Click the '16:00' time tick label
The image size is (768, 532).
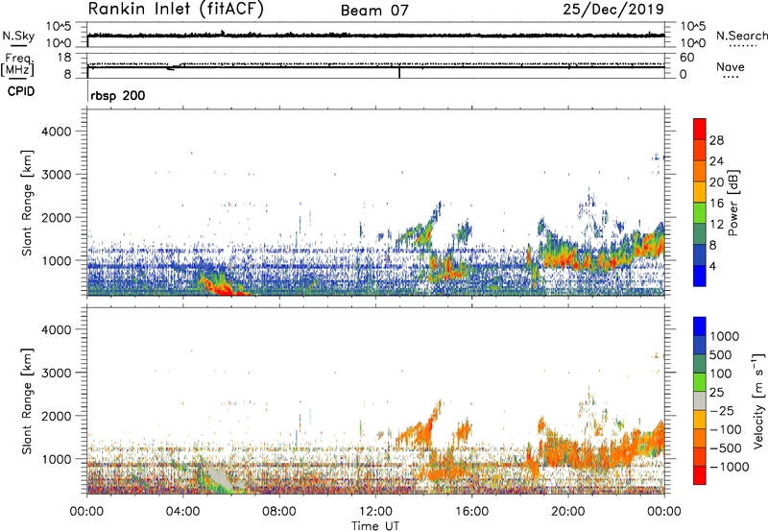[471, 512]
